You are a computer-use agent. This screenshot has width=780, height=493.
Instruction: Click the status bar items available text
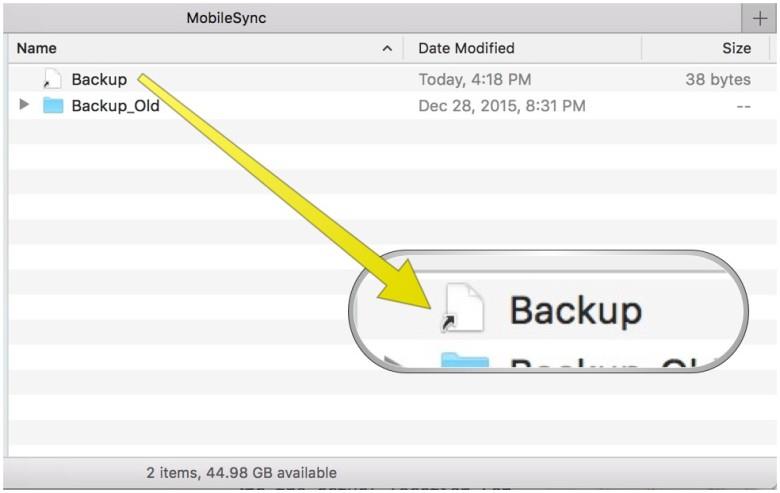(241, 473)
